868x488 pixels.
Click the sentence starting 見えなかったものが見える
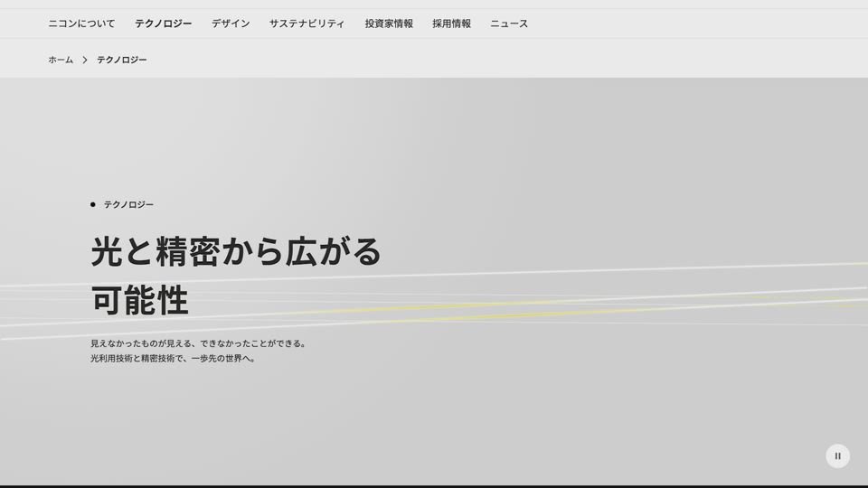198,343
